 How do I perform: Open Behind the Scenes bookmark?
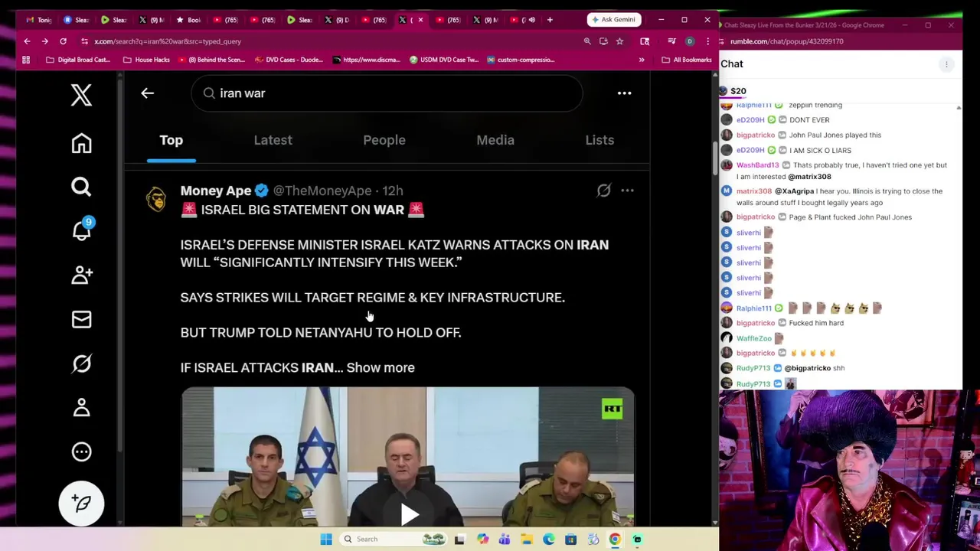pyautogui.click(x=211, y=60)
